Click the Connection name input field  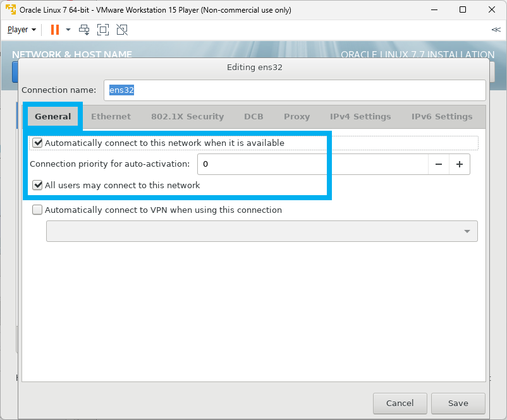click(295, 90)
